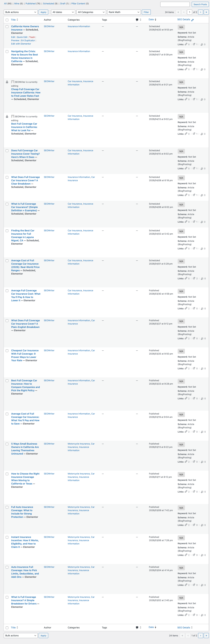Jump to last page with top double-arrow

pyautogui.click(x=206, y=12)
